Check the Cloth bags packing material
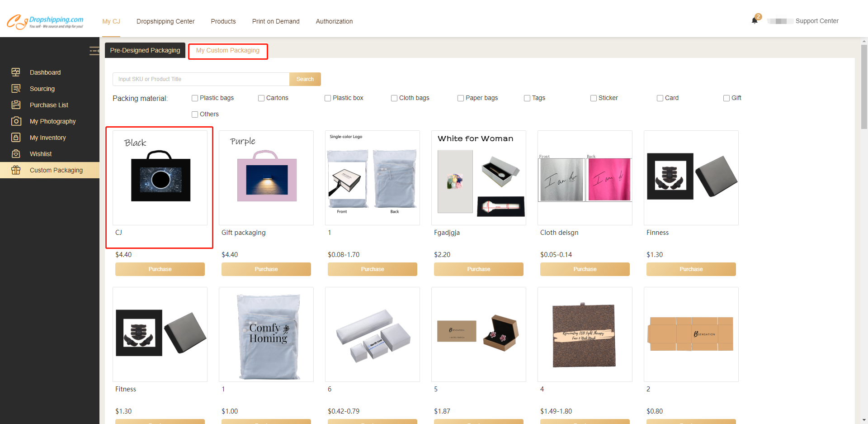Image resolution: width=868 pixels, height=424 pixels. click(x=394, y=98)
